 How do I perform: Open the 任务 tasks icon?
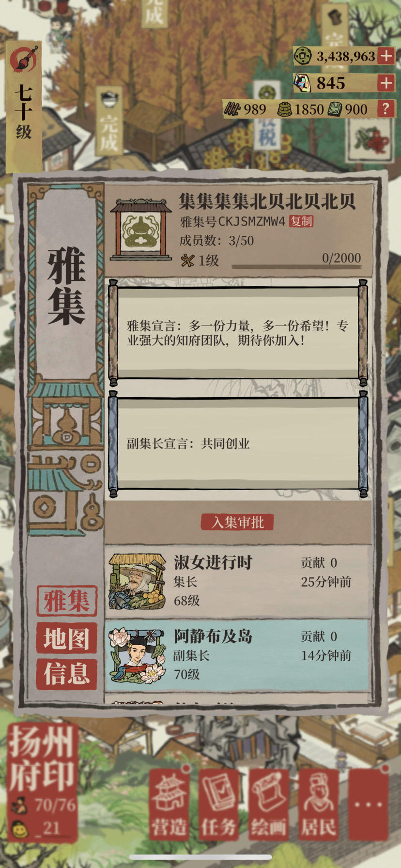coord(219,806)
